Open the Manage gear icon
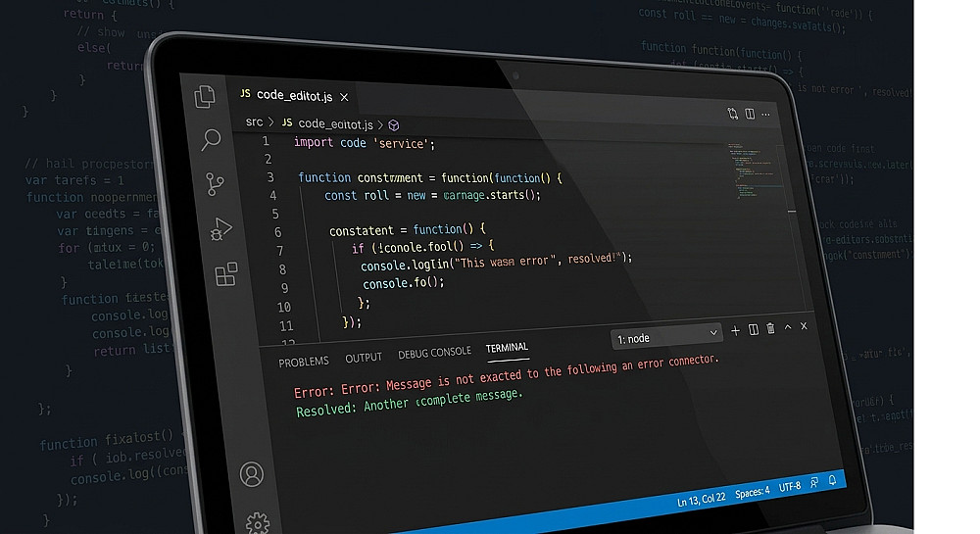Screen dimensions: 980x534 tap(258, 523)
